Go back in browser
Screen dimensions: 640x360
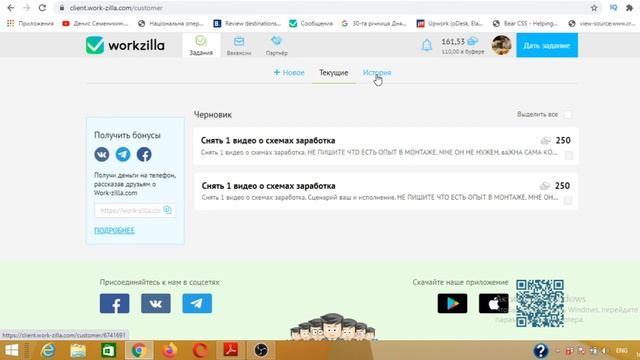tap(11, 8)
